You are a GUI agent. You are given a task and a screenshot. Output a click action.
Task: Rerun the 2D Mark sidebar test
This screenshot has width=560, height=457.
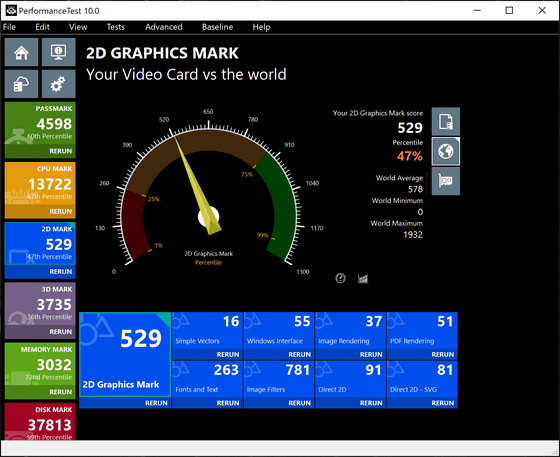click(60, 271)
